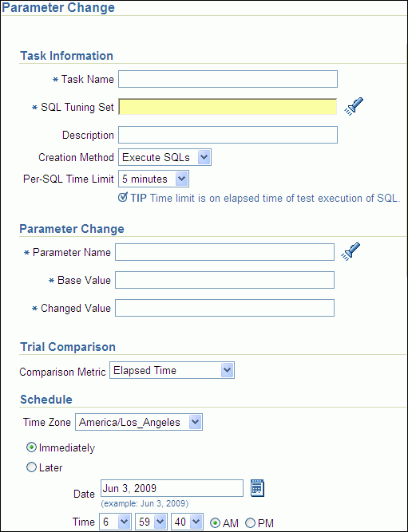Focus the Task Name text field
Screen dimensions: 408x532
(x=228, y=79)
